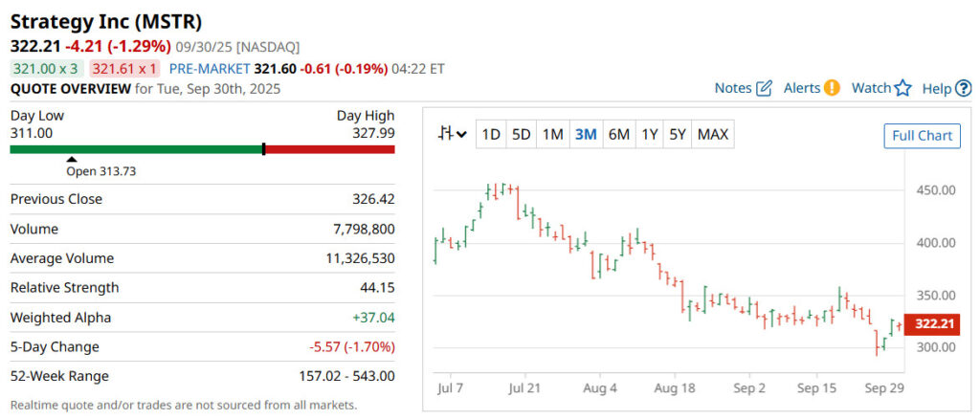Switch chart to 1M period
980x420 pixels.
tap(552, 135)
